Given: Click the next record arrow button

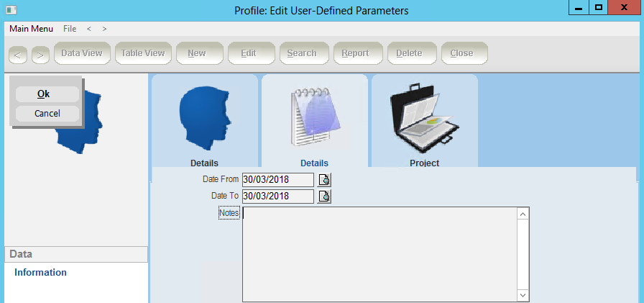Looking at the screenshot, I should 40,54.
